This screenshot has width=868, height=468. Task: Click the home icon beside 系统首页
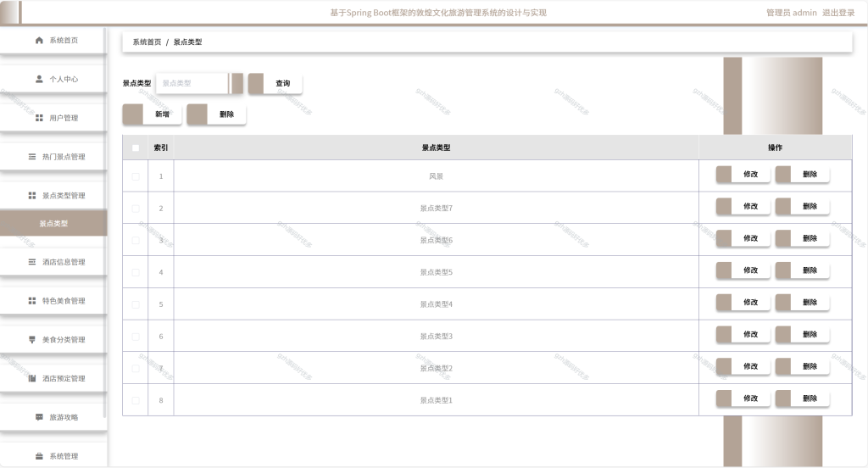(39, 41)
